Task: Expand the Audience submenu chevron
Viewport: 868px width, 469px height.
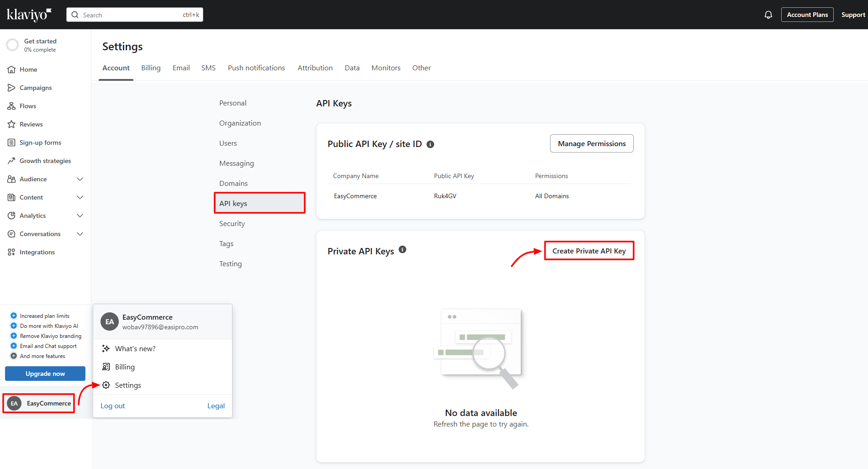Action: 80,179
